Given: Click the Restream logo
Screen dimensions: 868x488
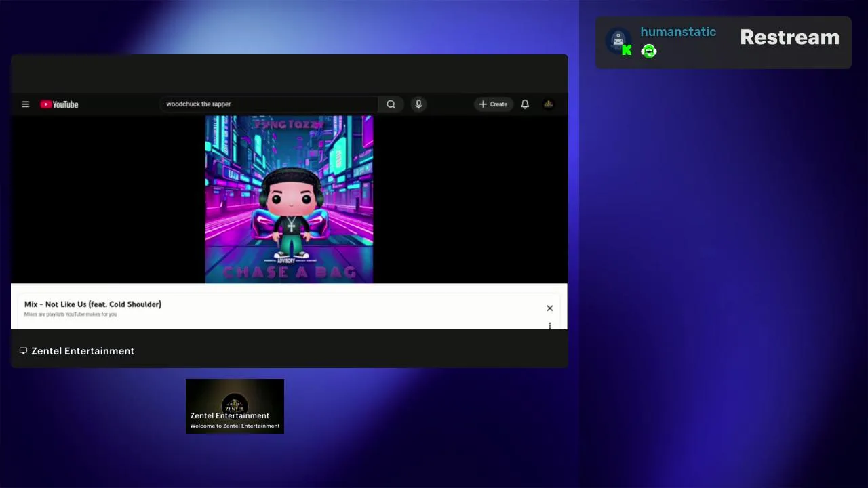Looking at the screenshot, I should [789, 37].
